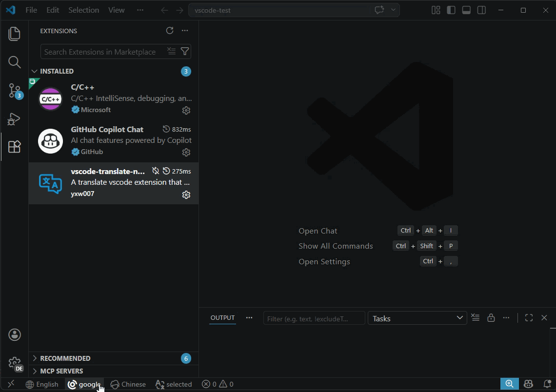Refresh the extensions list
The height and width of the screenshot is (392, 556).
[x=170, y=31]
